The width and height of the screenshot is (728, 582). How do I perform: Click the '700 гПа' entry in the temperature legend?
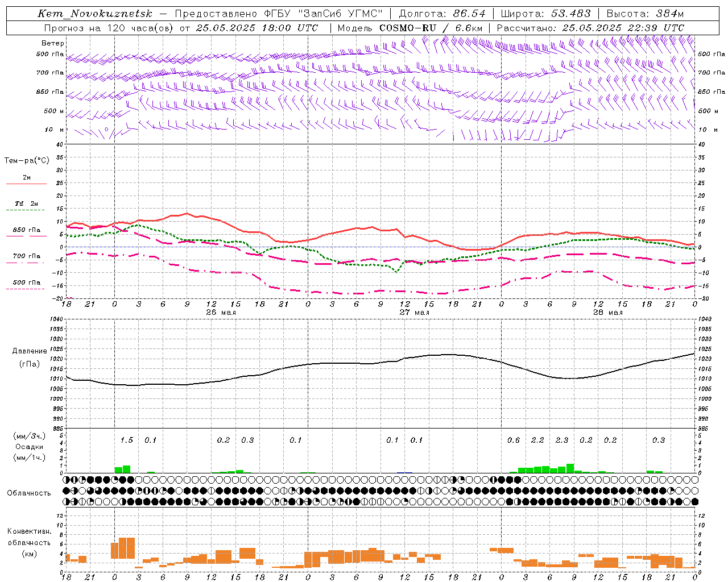26,256
